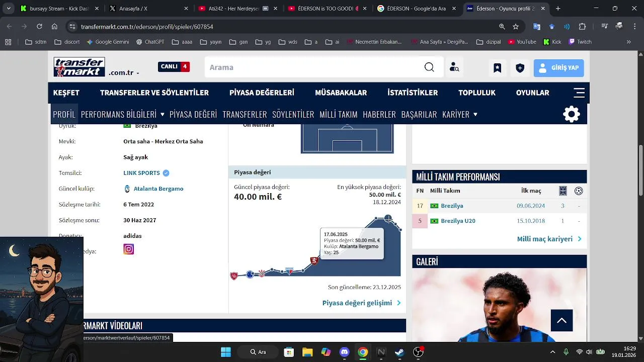Open the OYUNLAR menu
The width and height of the screenshot is (644, 362).
pyautogui.click(x=532, y=93)
